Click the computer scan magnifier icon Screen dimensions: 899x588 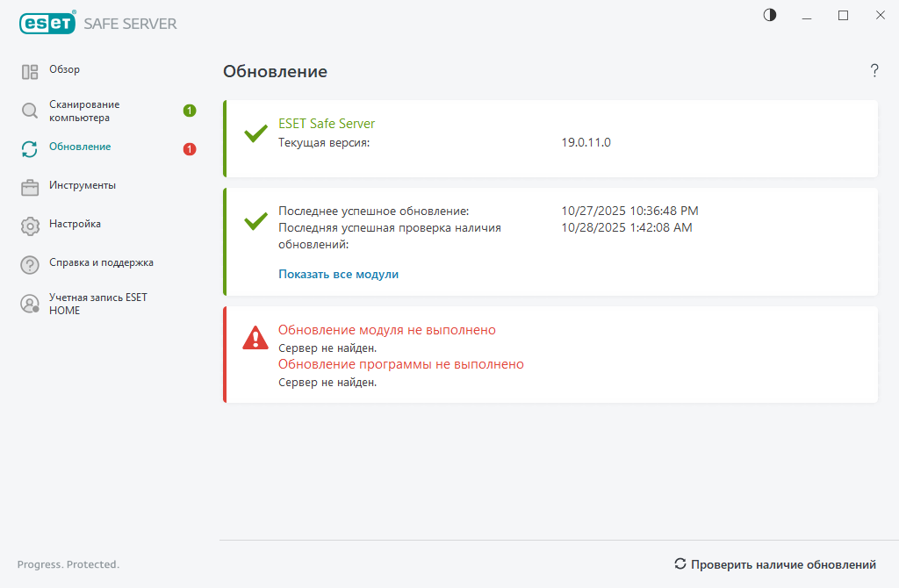coord(30,111)
